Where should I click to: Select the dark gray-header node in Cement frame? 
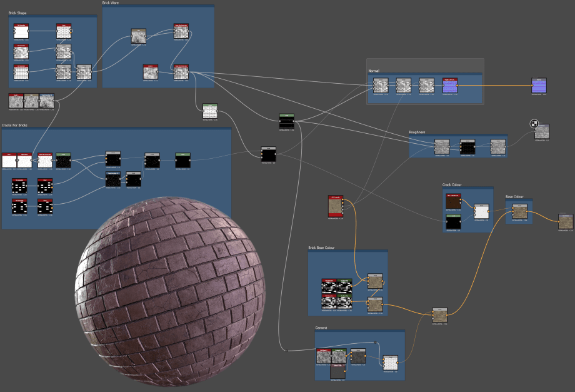pyautogui.click(x=358, y=356)
